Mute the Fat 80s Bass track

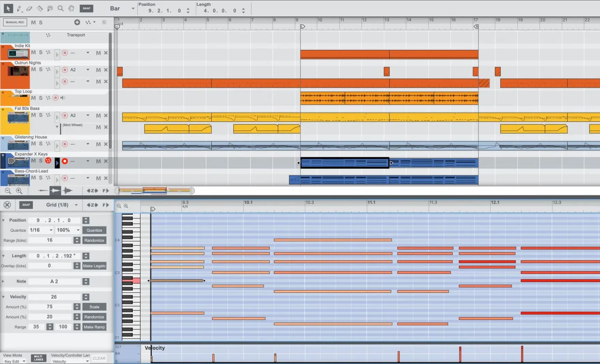tap(33, 115)
